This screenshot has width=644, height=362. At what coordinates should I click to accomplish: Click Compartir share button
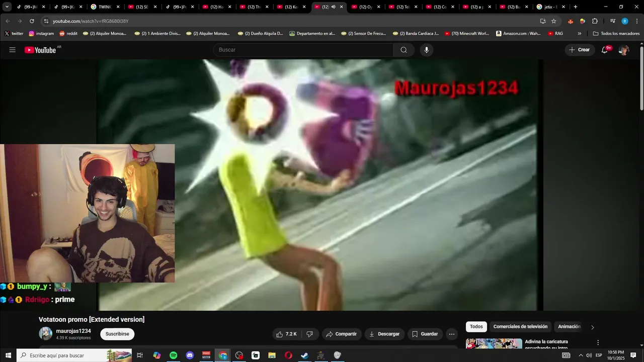(341, 334)
